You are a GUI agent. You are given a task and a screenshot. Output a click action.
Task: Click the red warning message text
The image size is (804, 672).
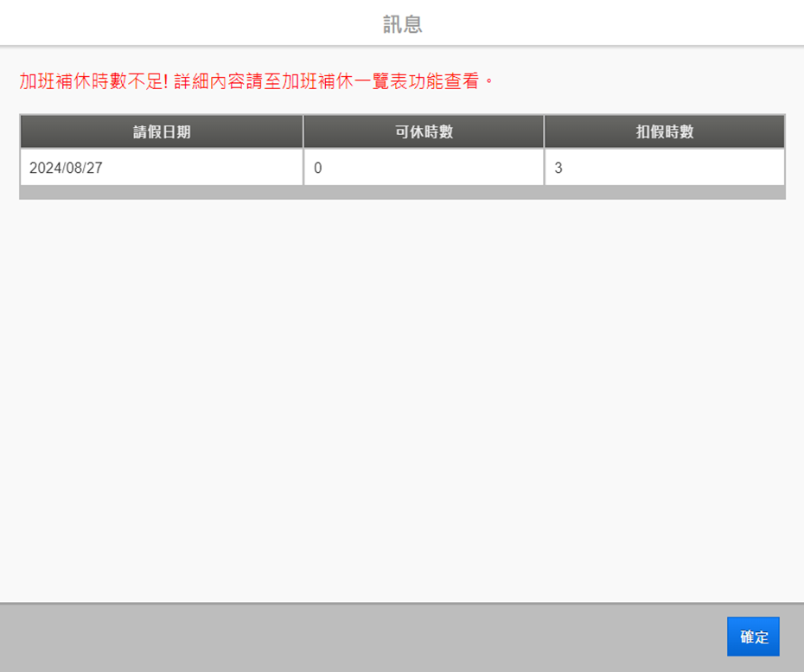pos(256,82)
